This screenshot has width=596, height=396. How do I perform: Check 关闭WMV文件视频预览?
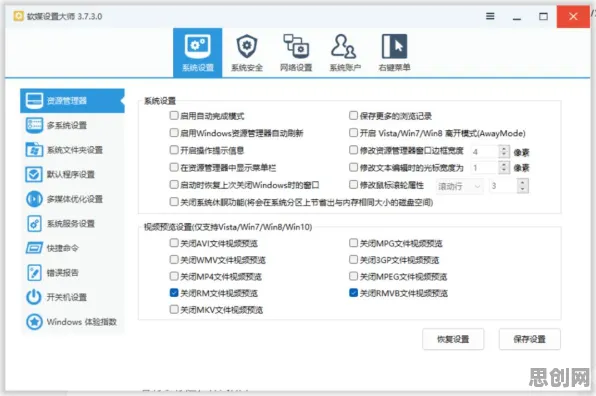tap(174, 260)
